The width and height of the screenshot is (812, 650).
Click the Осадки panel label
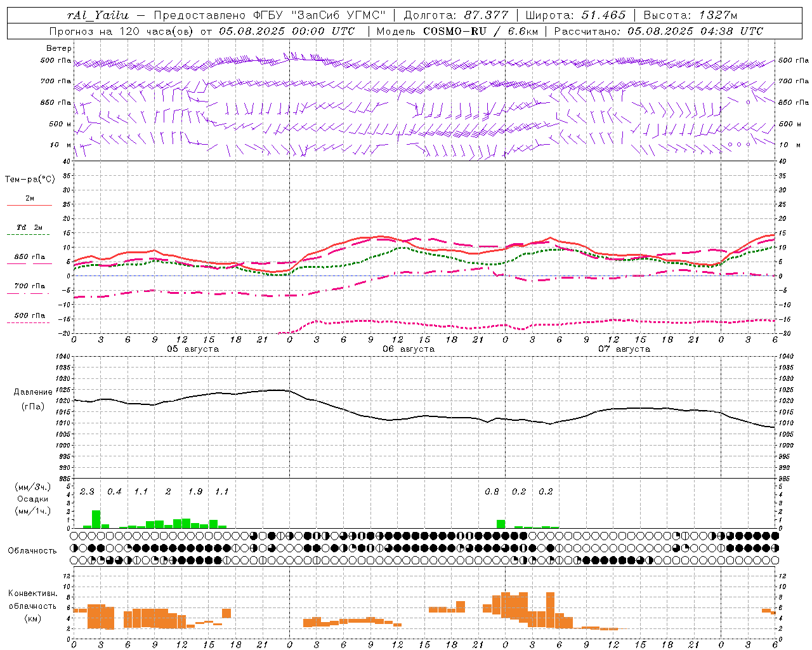[x=33, y=499]
